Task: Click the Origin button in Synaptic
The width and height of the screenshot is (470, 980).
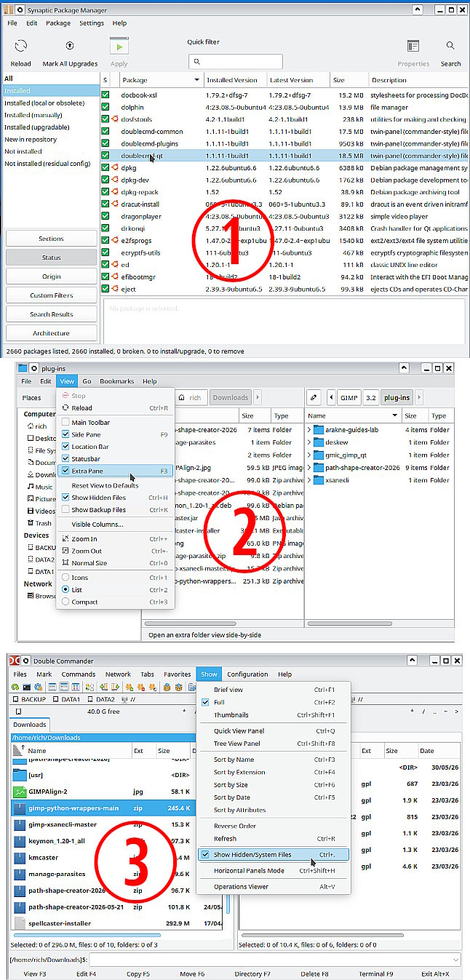Action: tap(51, 276)
